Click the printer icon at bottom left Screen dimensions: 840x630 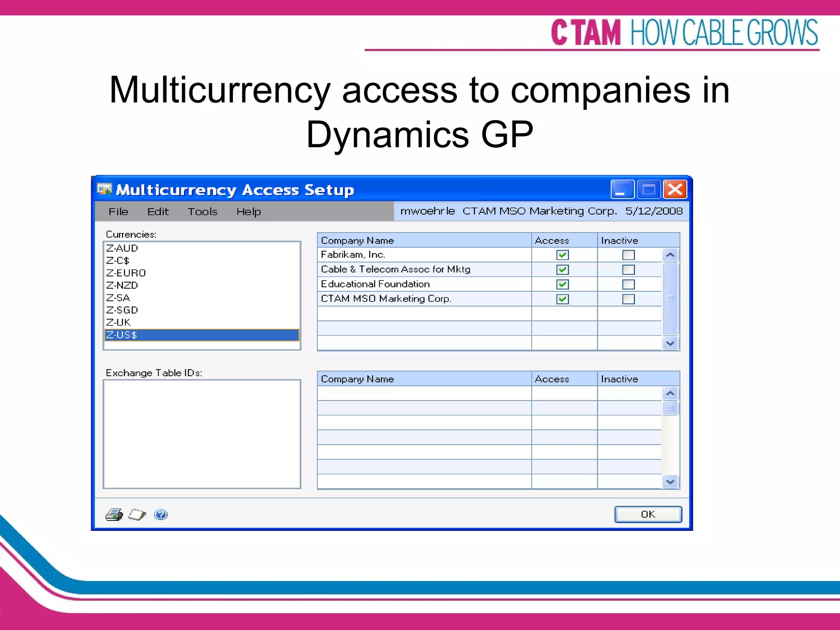(x=114, y=514)
